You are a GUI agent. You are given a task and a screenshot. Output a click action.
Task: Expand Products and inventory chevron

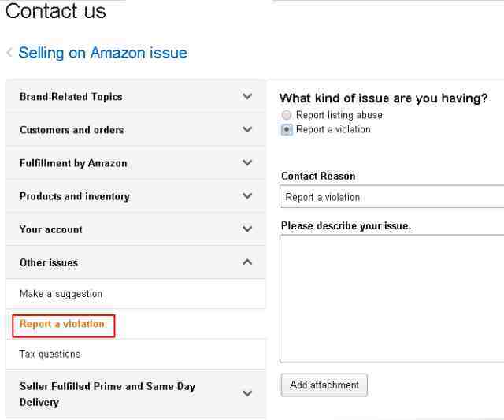click(x=247, y=196)
